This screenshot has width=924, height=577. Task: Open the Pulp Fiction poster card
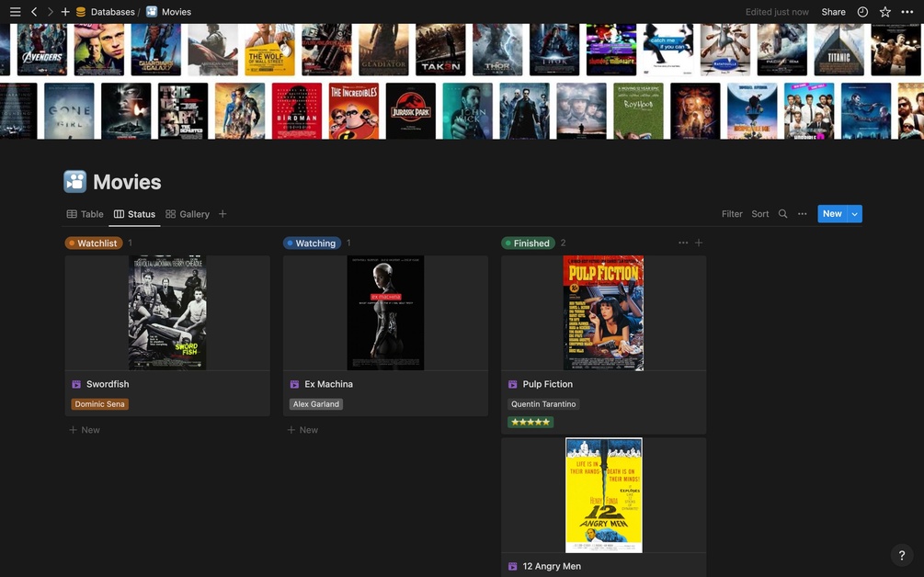pyautogui.click(x=603, y=312)
